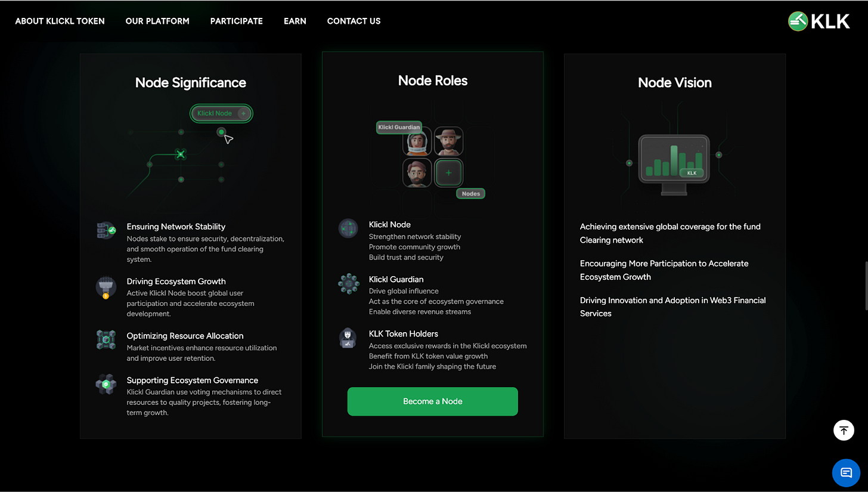868x492 pixels.
Task: Click the Klickl Node pill with plus
Action: click(222, 113)
